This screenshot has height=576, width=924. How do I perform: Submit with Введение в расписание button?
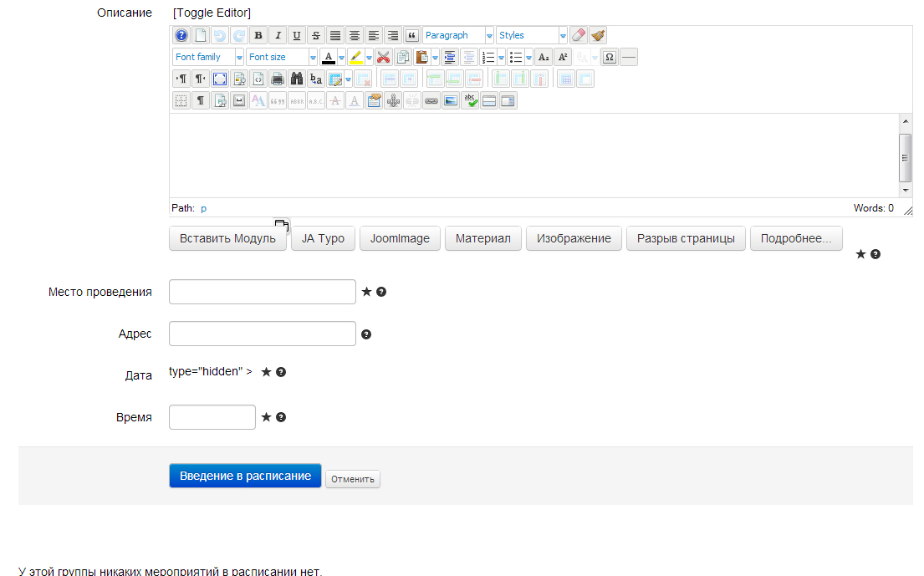(x=245, y=476)
